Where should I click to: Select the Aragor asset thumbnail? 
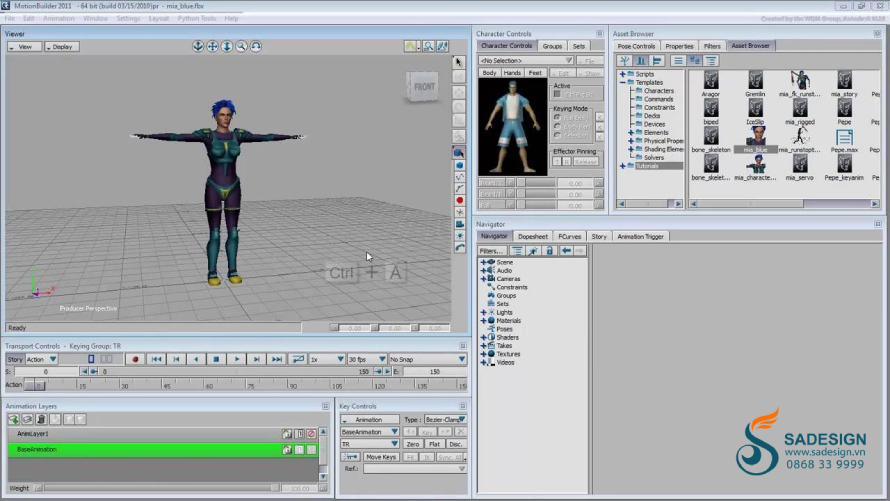pos(711,84)
